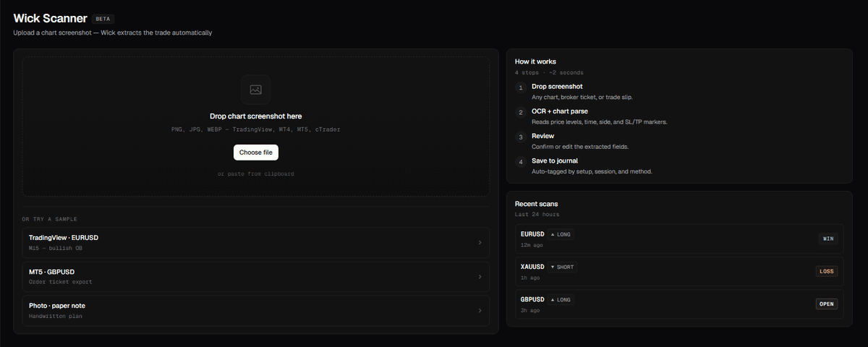Click the LOSS status badge
The height and width of the screenshot is (347, 868).
[826, 271]
